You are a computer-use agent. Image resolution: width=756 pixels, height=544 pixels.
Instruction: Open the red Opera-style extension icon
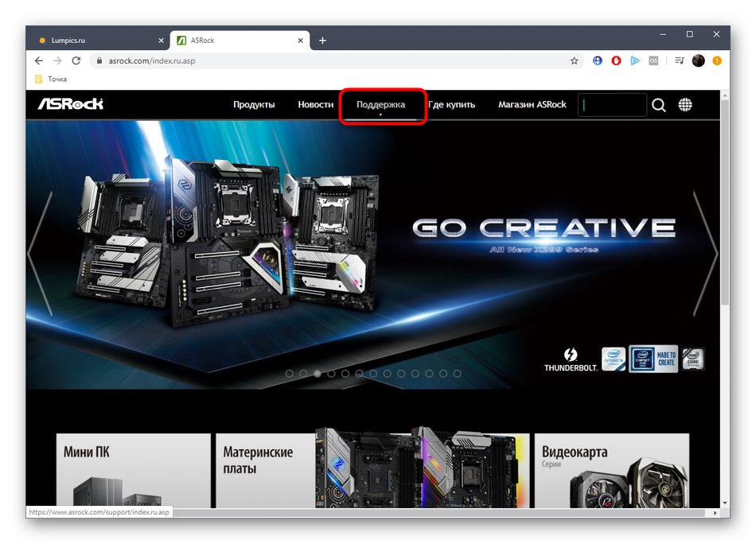coord(616,60)
